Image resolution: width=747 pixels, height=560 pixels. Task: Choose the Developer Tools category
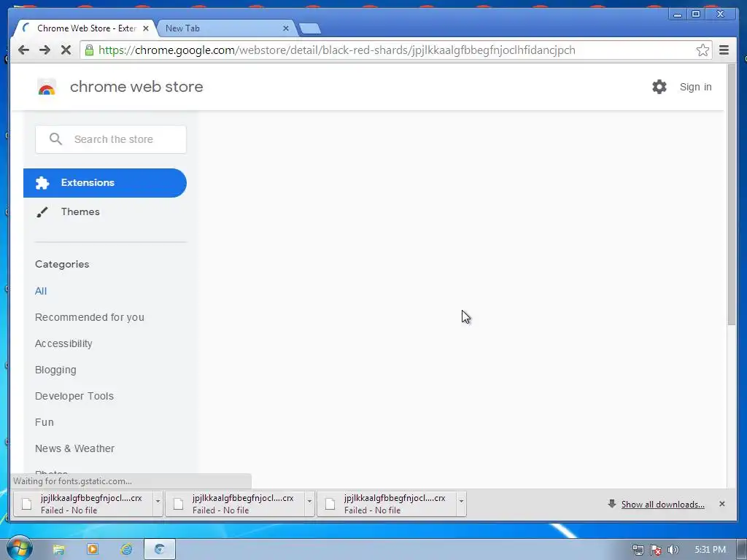tap(74, 396)
